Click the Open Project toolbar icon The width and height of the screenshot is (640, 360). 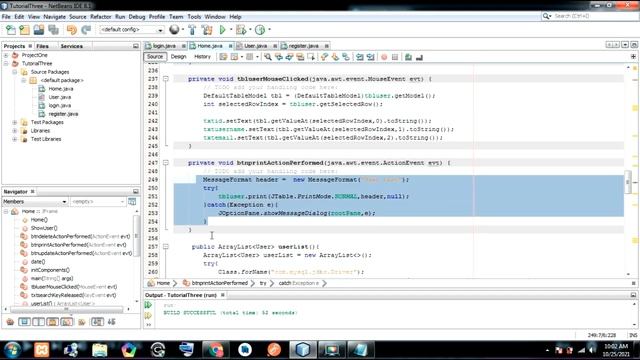pyautogui.click(x=39, y=30)
